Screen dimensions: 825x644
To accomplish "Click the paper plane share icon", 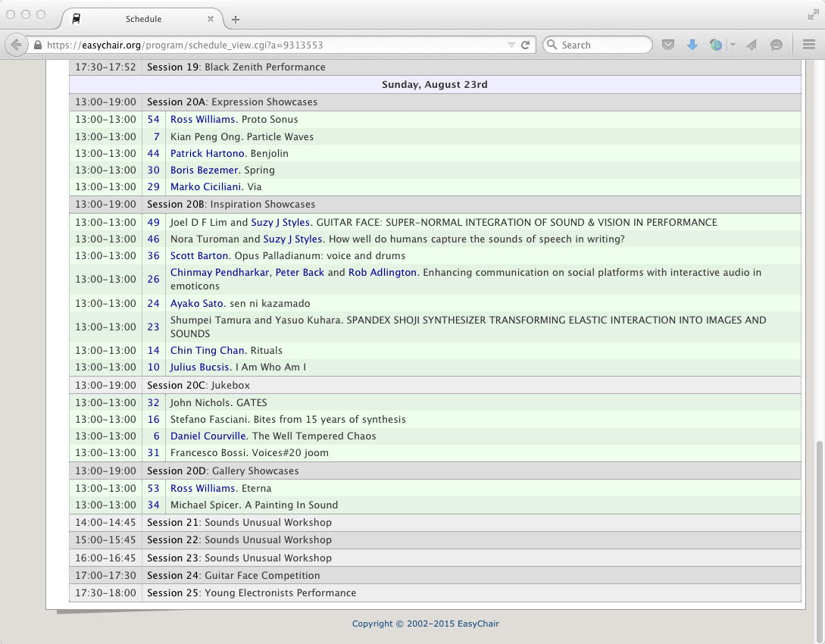I will 752,45.
